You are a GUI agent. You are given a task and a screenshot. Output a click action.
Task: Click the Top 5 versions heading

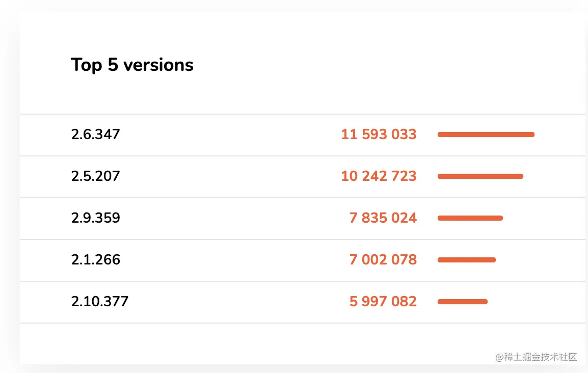pos(132,65)
